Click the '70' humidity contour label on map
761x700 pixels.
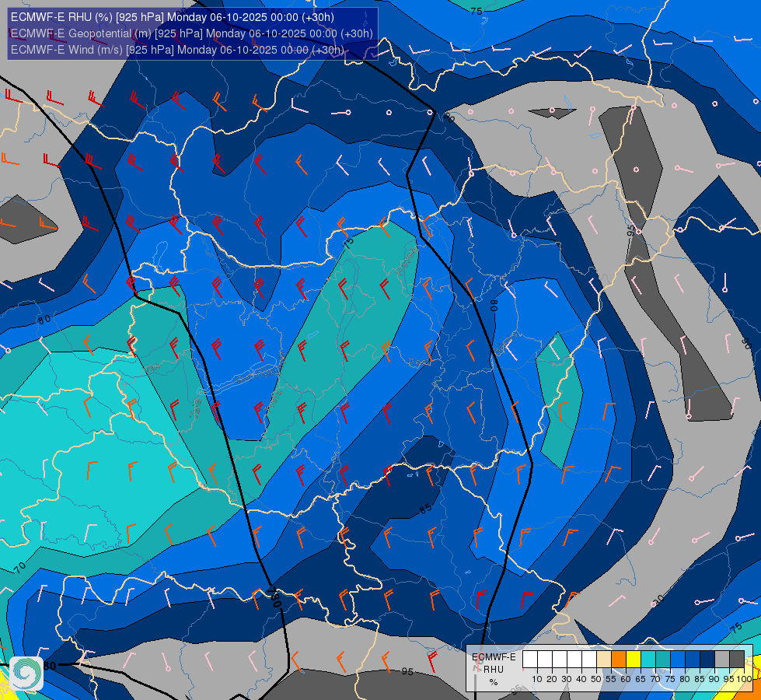point(19,567)
